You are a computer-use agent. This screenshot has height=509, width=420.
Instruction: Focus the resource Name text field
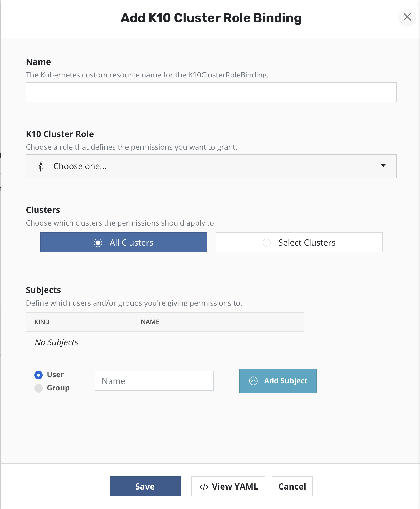point(211,92)
